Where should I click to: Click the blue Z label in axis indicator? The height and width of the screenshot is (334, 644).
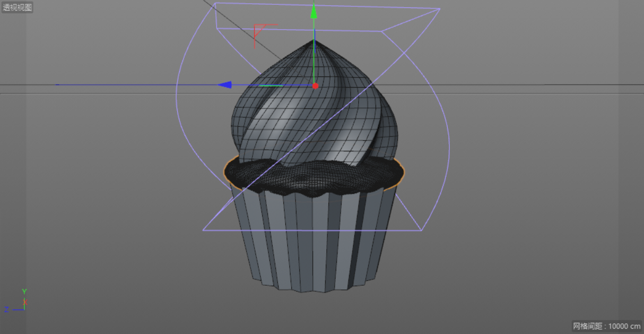(x=6, y=309)
